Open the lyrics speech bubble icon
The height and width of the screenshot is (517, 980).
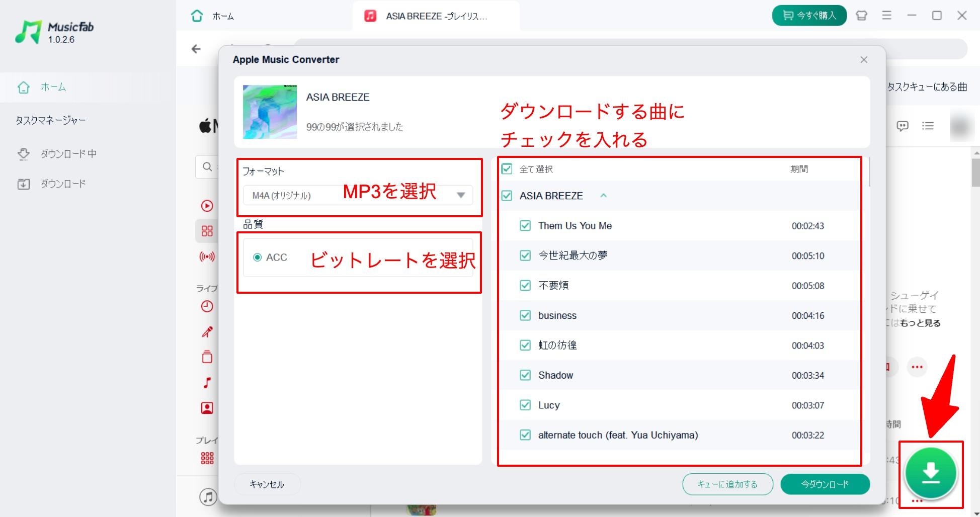tap(903, 126)
